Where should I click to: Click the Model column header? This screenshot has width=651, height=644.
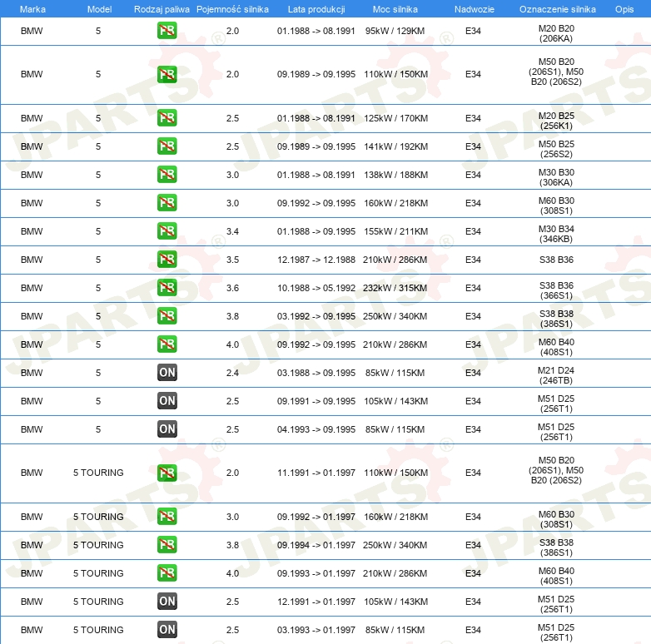click(99, 9)
